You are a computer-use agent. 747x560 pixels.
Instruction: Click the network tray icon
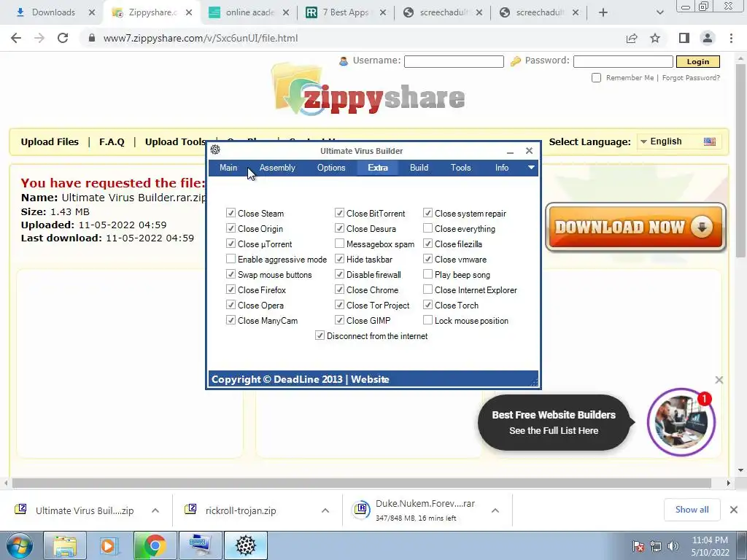(656, 546)
